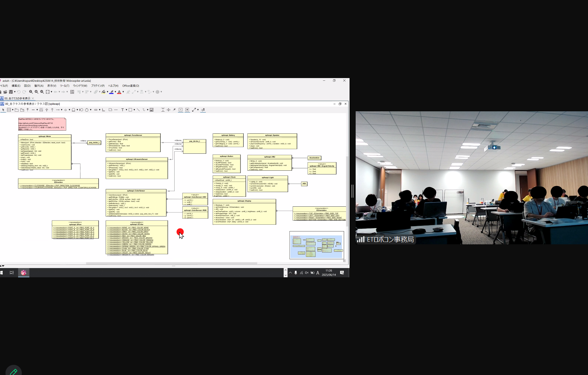
Task: Select the Rectangle shape tool
Action: click(130, 110)
